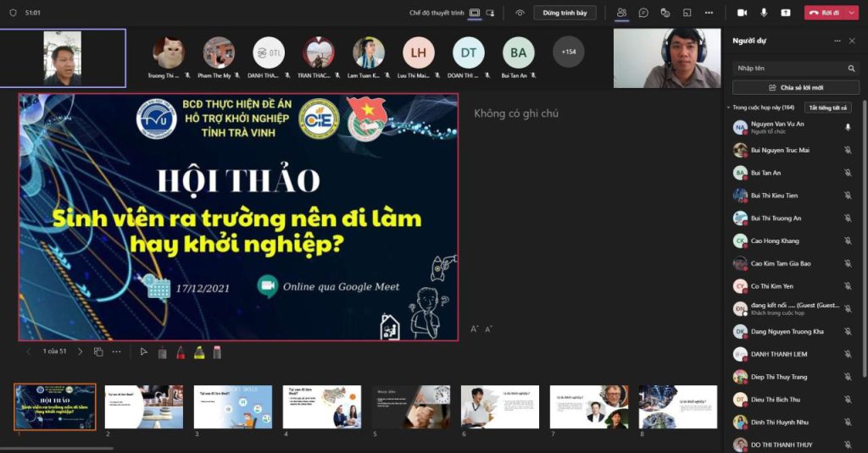Click the cat avatar of Truong Thi
The width and height of the screenshot is (868, 453).
tap(169, 52)
